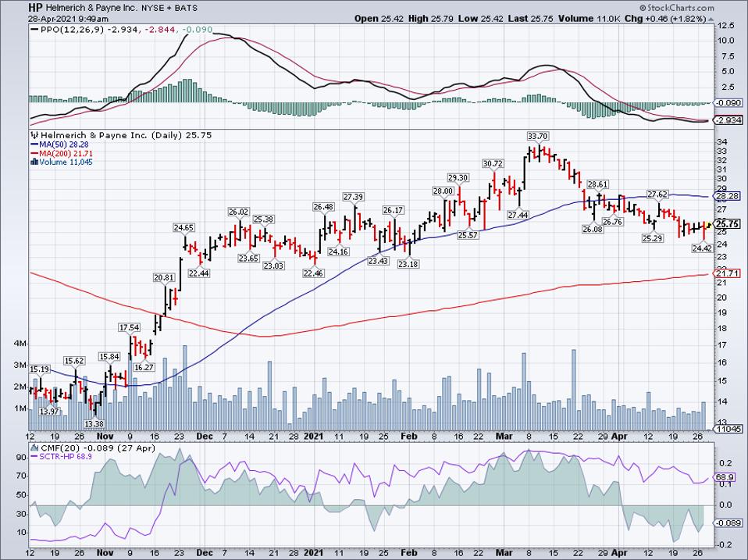
Task: Click the 15.84 high price label
Action: point(109,356)
